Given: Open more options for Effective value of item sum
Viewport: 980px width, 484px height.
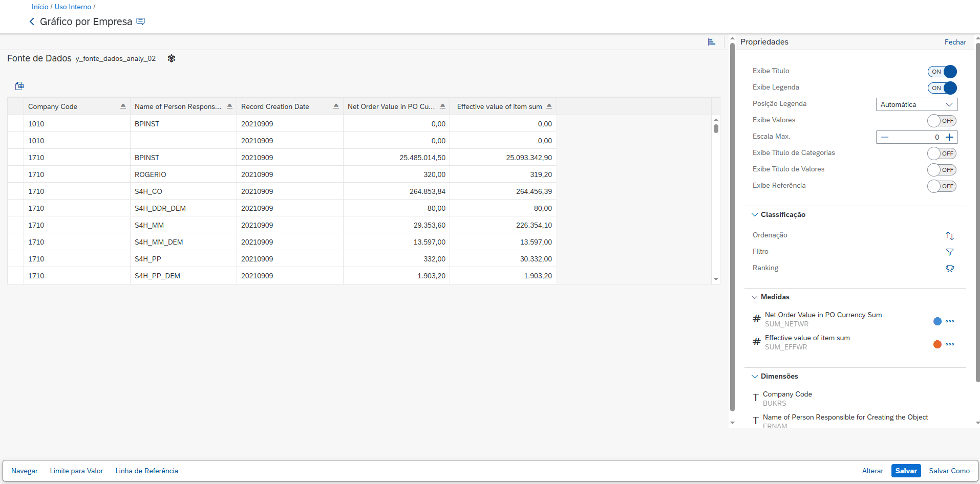Looking at the screenshot, I should click(x=949, y=344).
